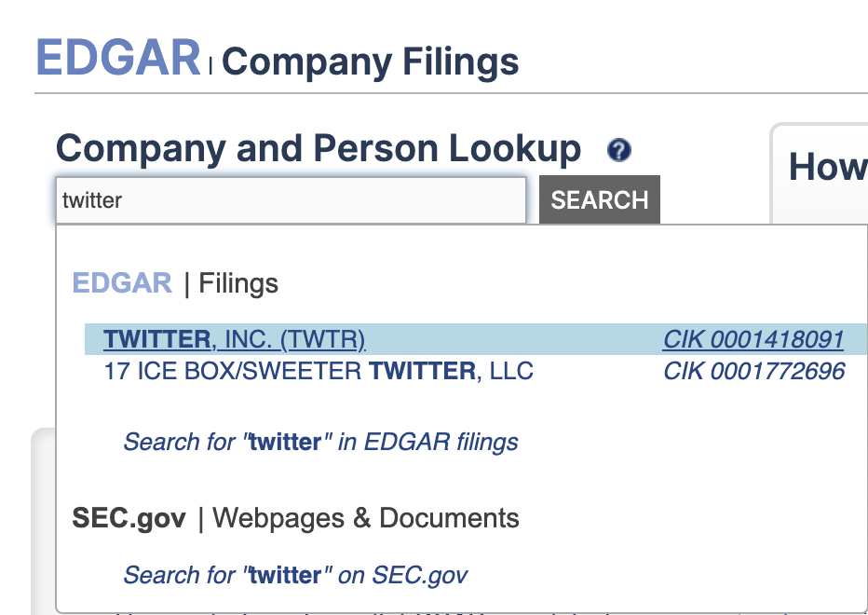Click the bold SEC.gov section label

[x=129, y=518]
